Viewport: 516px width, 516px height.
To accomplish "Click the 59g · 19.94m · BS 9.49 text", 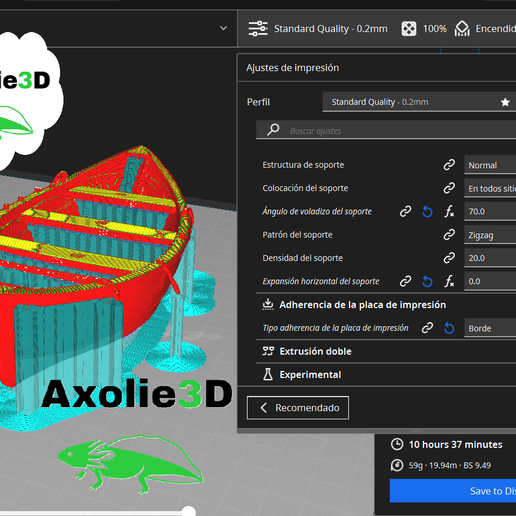I will click(x=450, y=465).
